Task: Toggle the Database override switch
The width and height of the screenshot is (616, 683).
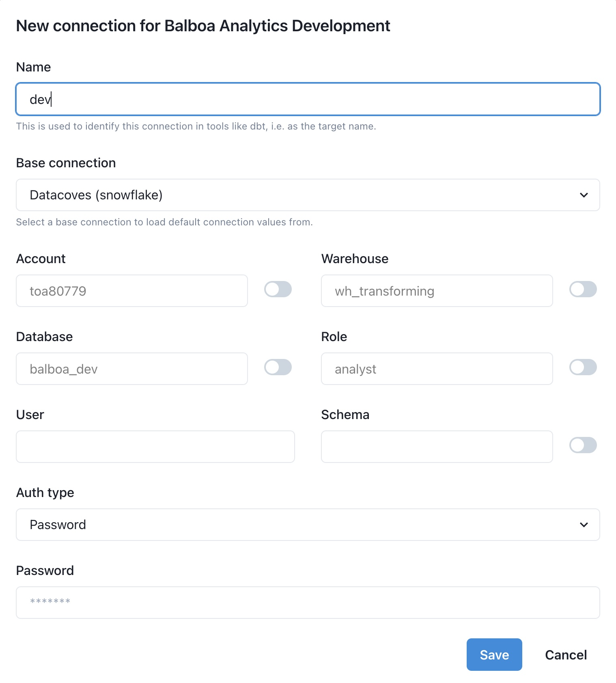Action: point(278,367)
